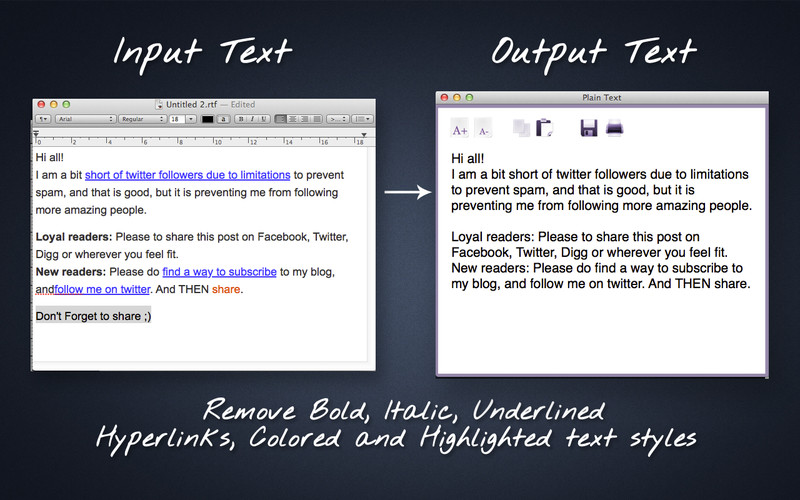
Task: Click the RTF document icon in title bar
Action: [x=159, y=105]
